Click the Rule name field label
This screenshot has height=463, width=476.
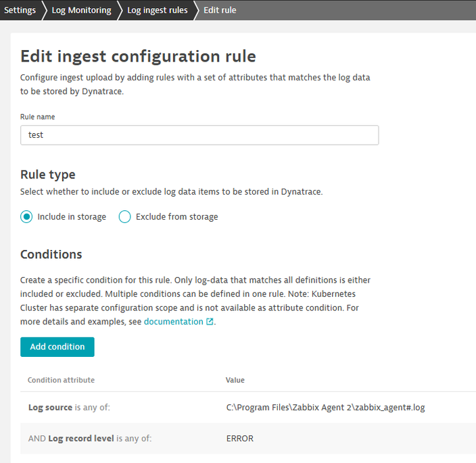tap(38, 117)
